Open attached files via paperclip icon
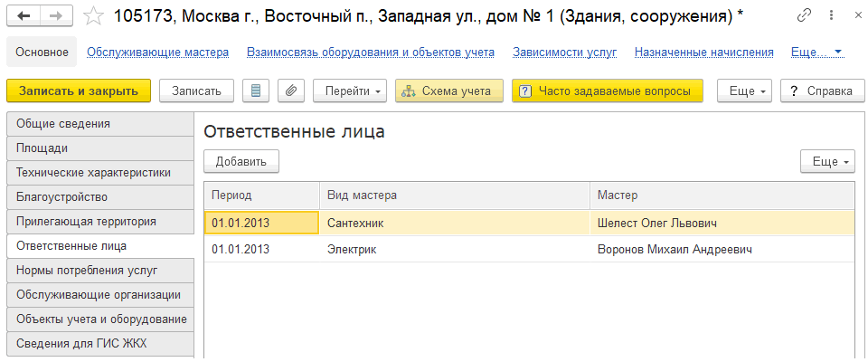 [290, 90]
